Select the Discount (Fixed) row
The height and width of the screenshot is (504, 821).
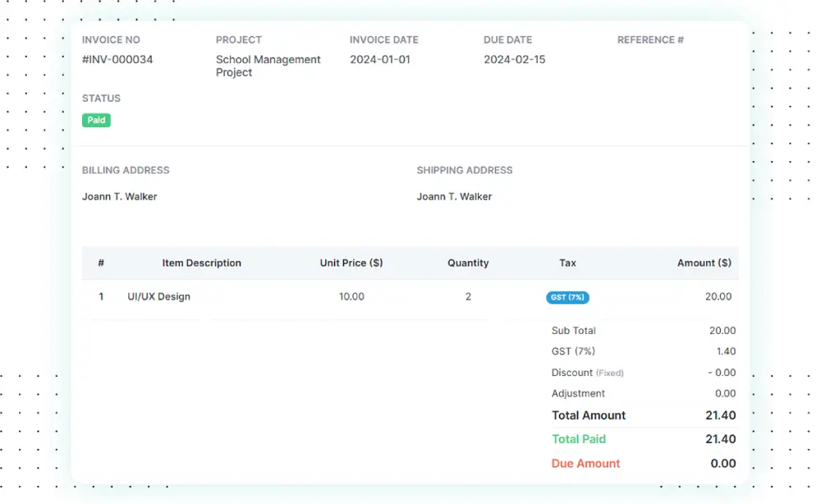(x=588, y=372)
